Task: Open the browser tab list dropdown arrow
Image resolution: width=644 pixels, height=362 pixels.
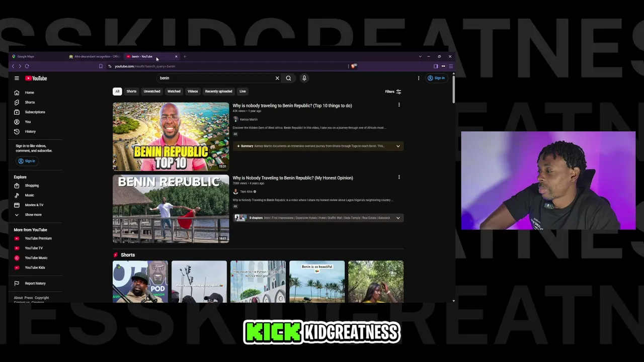Action: (420, 56)
